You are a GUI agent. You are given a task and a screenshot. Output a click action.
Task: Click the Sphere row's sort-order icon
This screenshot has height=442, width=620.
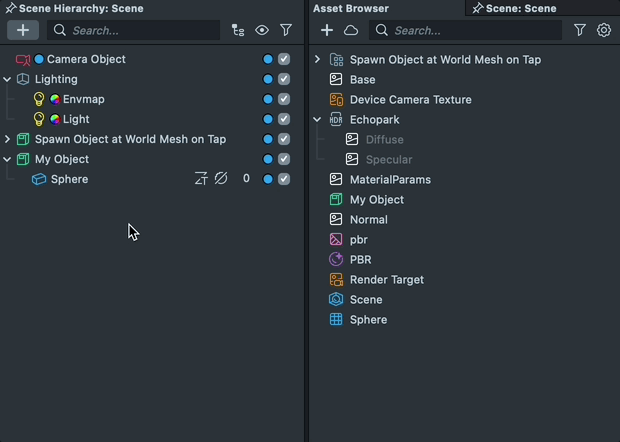(x=200, y=179)
